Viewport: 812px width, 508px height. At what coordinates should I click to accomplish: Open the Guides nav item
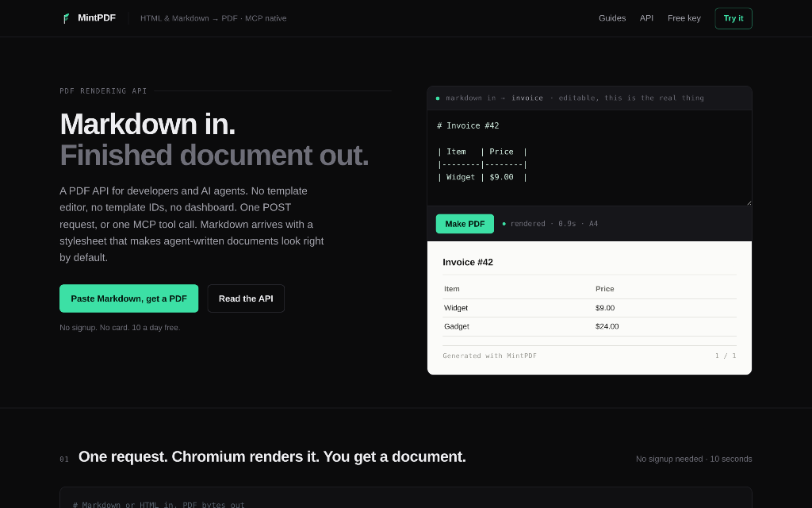coord(612,18)
